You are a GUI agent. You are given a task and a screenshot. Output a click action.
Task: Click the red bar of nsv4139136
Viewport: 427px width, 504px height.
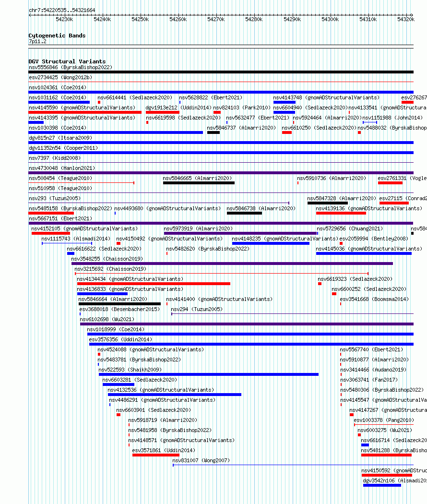pos(341,213)
